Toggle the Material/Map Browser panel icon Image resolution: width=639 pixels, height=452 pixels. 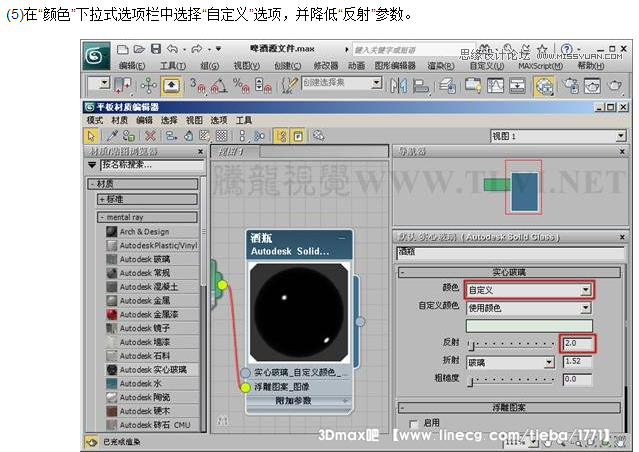tap(281, 136)
